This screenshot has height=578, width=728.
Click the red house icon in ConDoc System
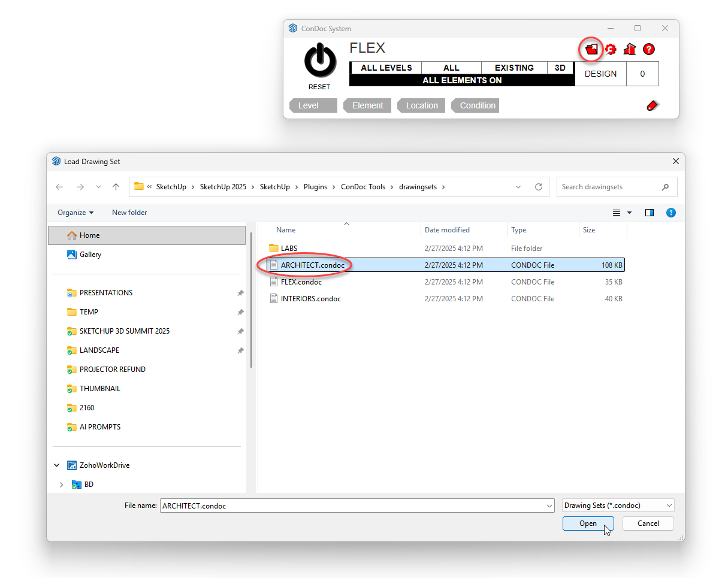630,49
